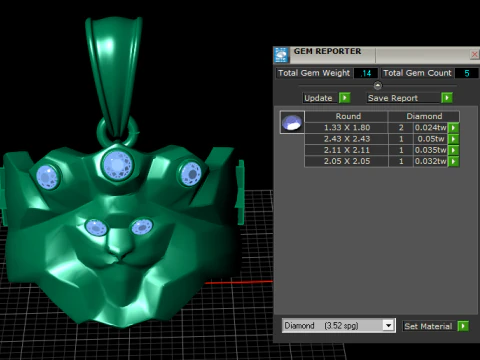Viewport: 480px width, 360px height.
Task: Click the green arrow in the 2.43 X 2.43 row
Action: (453, 139)
